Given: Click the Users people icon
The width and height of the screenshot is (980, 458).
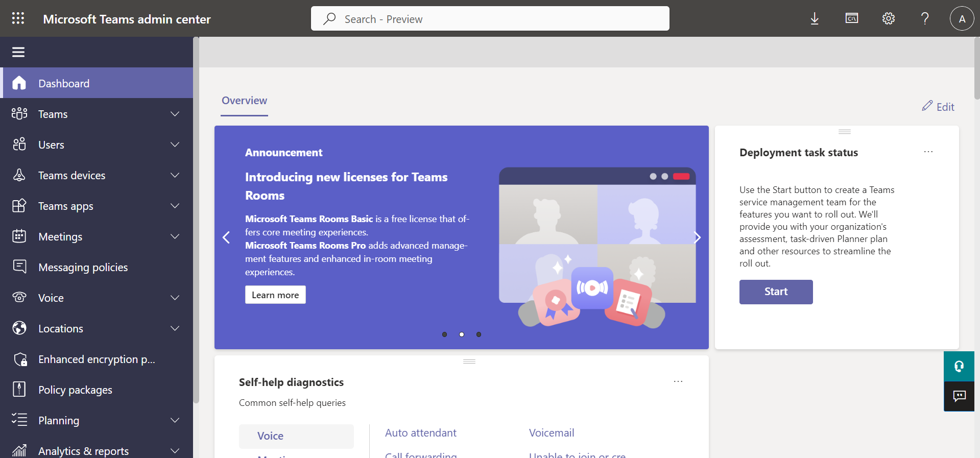Looking at the screenshot, I should tap(19, 144).
